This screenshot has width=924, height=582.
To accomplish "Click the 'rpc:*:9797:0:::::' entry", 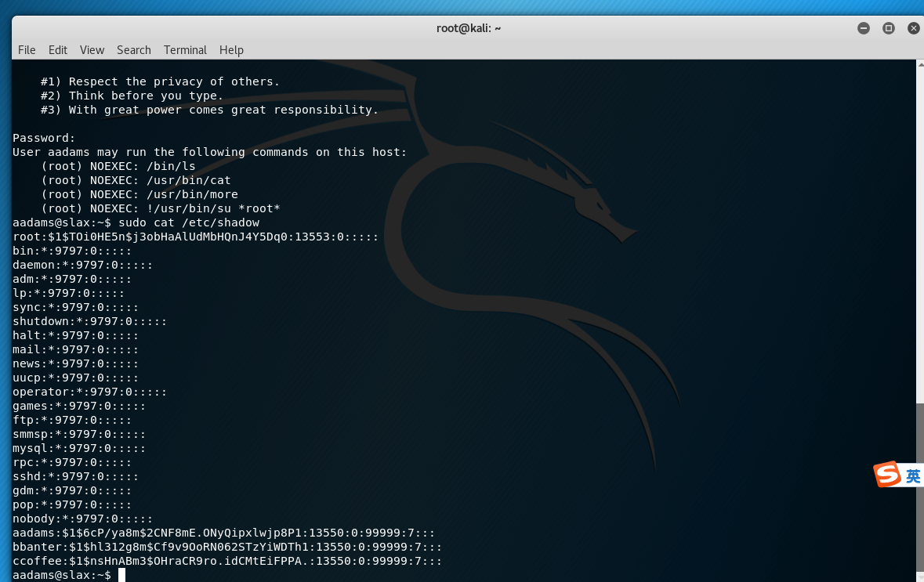I will point(72,463).
